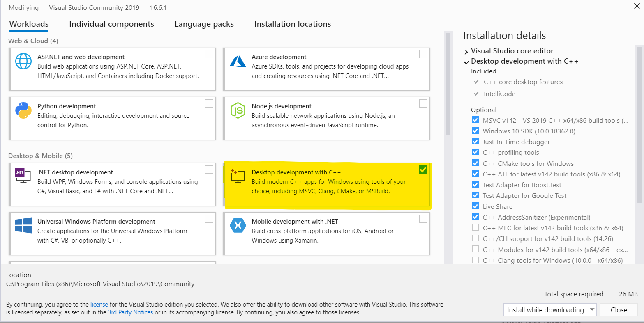Collapse Desktop development with C++ details
The height and width of the screenshot is (323, 644).
click(466, 62)
